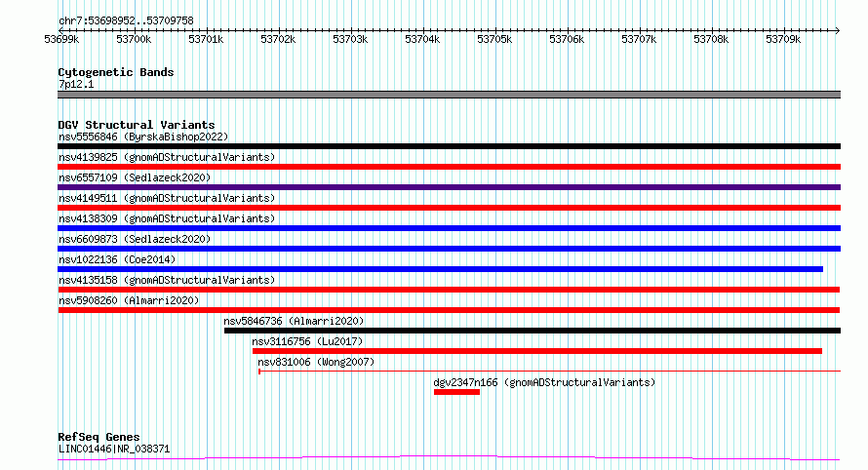Select the blue nsv1022136 variant bar
868x470 pixels.
point(440,269)
